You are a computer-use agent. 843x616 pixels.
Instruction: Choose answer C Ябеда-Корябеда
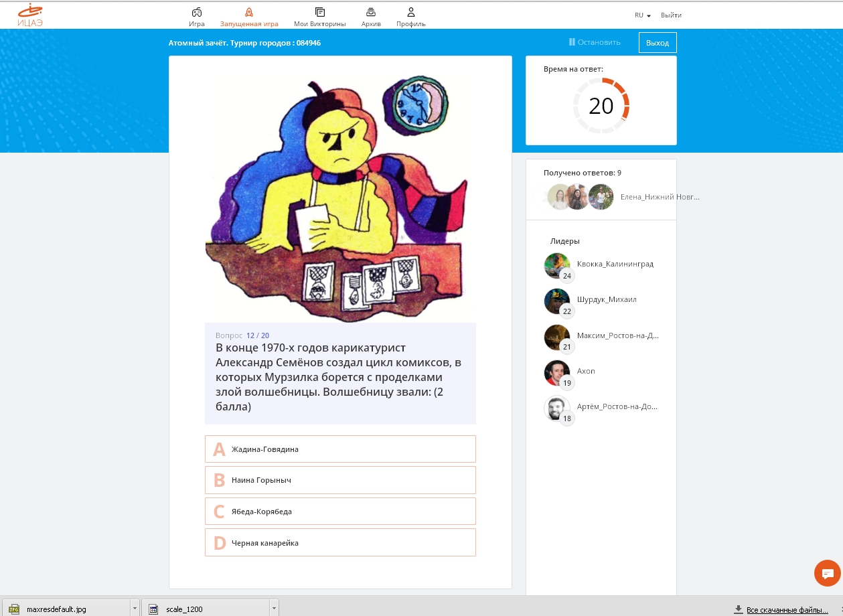pos(340,511)
